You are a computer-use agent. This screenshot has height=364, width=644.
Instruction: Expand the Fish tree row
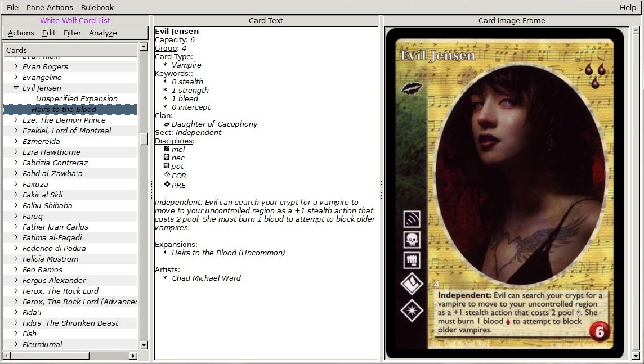click(16, 333)
